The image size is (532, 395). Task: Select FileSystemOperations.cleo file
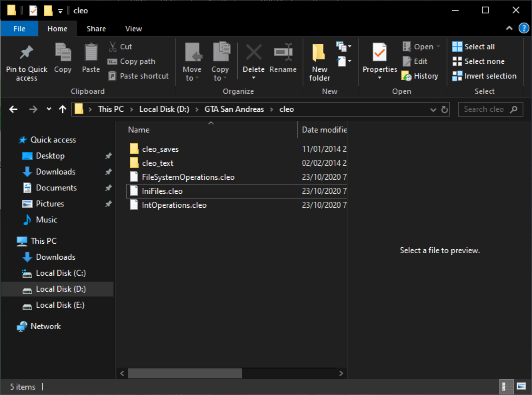pyautogui.click(x=188, y=177)
